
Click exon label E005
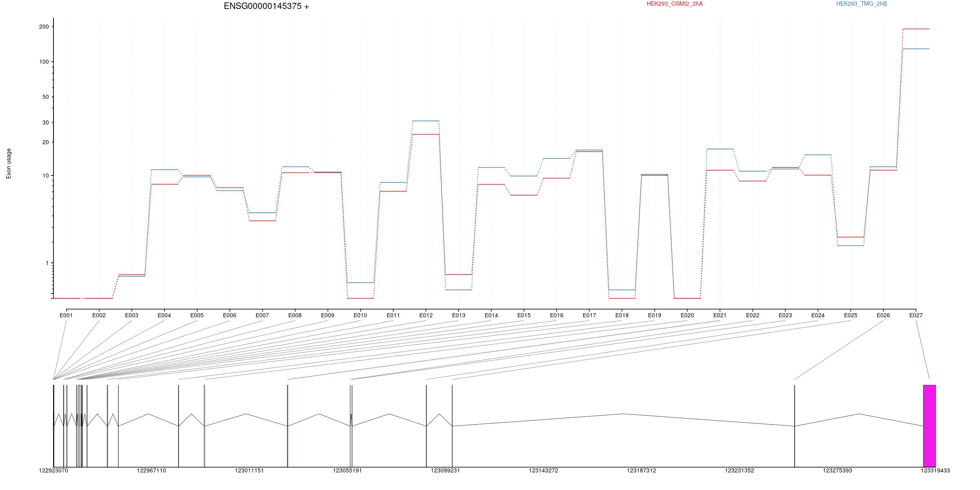[x=197, y=315]
